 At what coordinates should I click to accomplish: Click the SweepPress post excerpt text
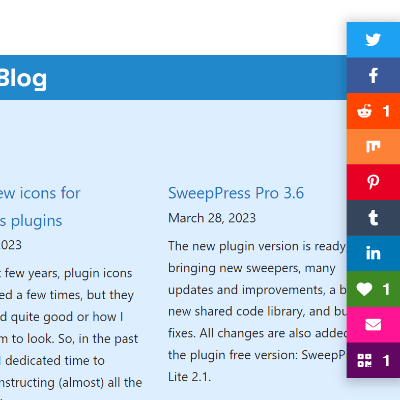pos(257,311)
